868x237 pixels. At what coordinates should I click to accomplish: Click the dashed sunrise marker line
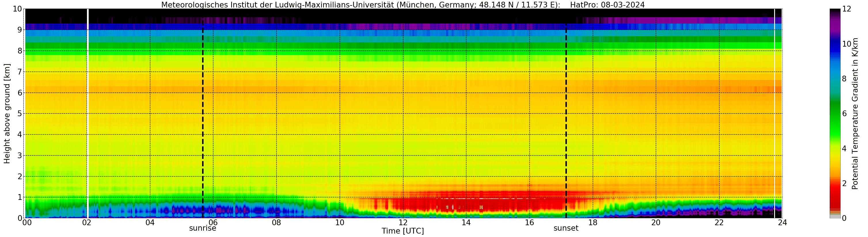[x=202, y=113]
